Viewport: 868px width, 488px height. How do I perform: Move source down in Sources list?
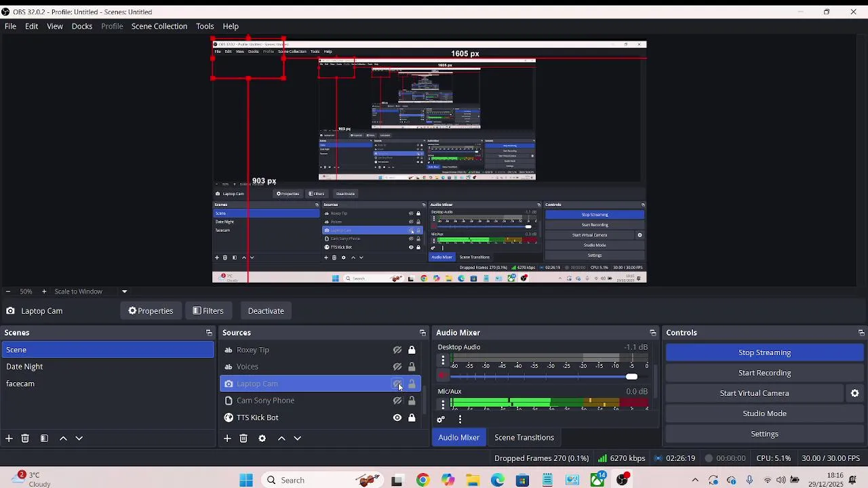[x=297, y=439]
